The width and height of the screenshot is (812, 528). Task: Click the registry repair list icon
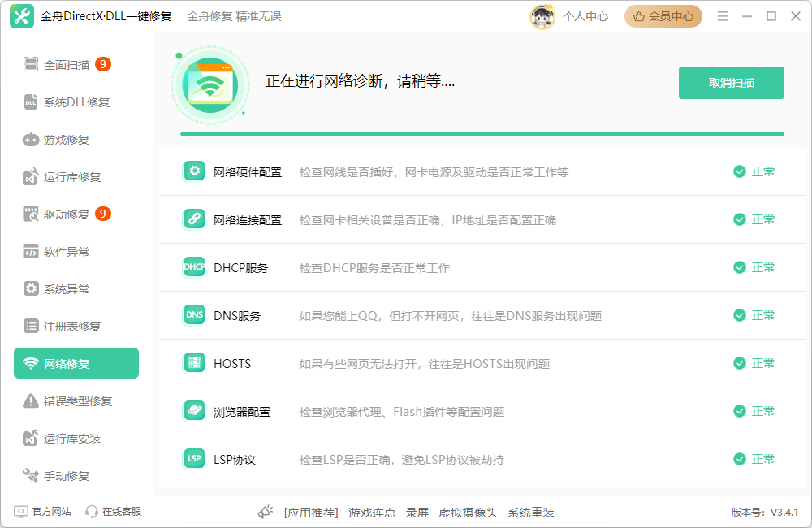tap(31, 326)
